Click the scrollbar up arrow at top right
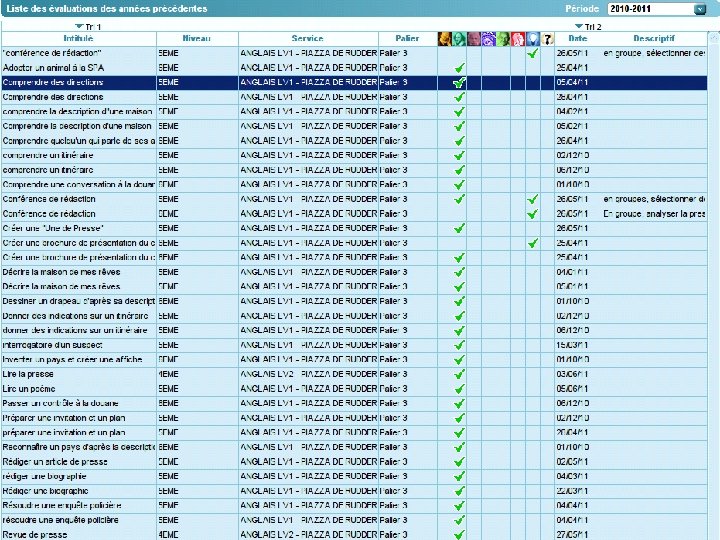This screenshot has width=720, height=540. click(714, 39)
